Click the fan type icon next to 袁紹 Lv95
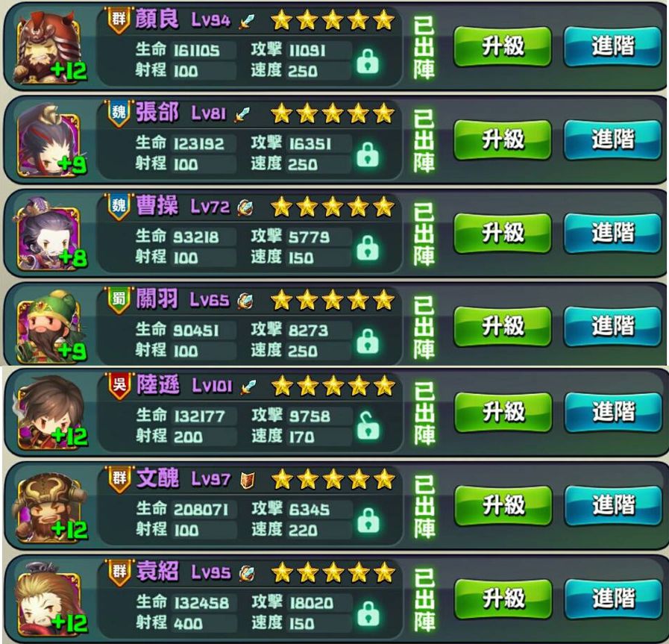 point(247,573)
